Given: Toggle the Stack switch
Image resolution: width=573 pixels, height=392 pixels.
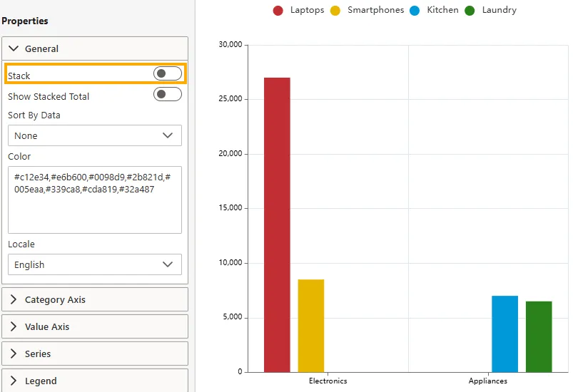Looking at the screenshot, I should [167, 73].
